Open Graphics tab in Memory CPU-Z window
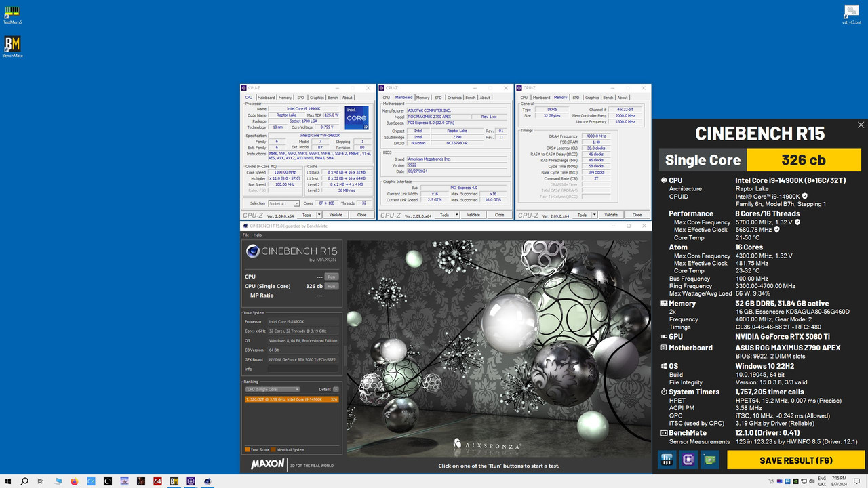This screenshot has width=868, height=488. (592, 98)
